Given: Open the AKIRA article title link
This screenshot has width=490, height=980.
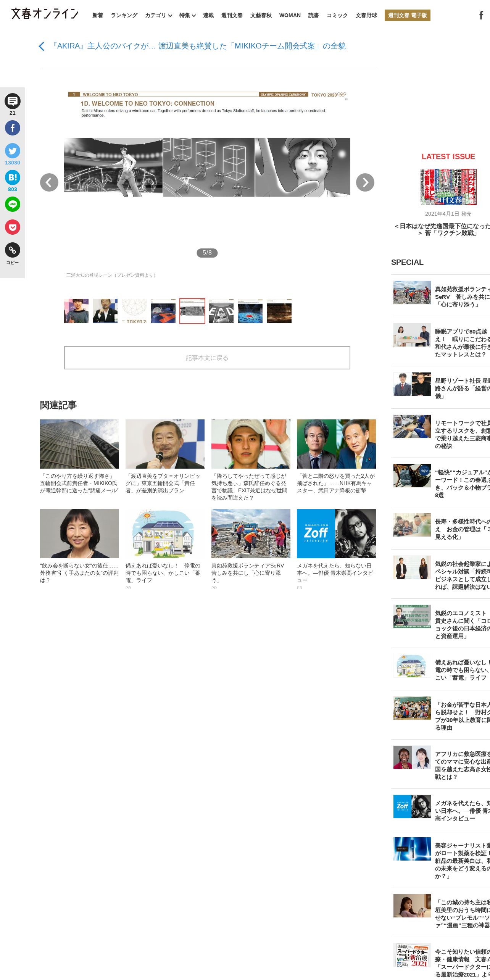Looking at the screenshot, I should (198, 46).
